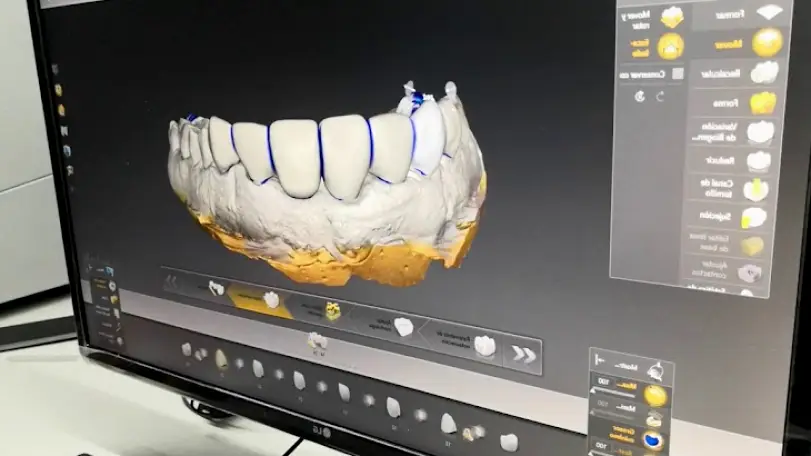This screenshot has width=811, height=456.
Task: Click the skull icon in display panel header
Action: point(656,370)
